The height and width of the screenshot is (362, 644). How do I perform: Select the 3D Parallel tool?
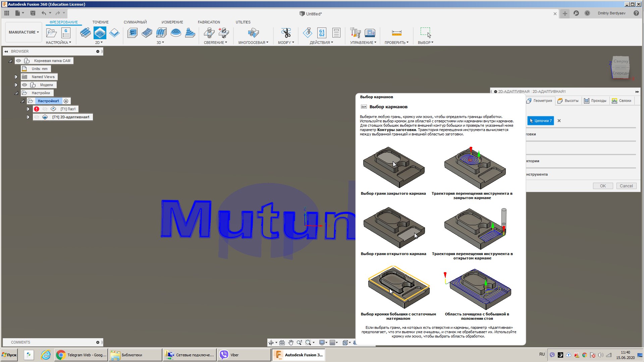[x=161, y=33]
